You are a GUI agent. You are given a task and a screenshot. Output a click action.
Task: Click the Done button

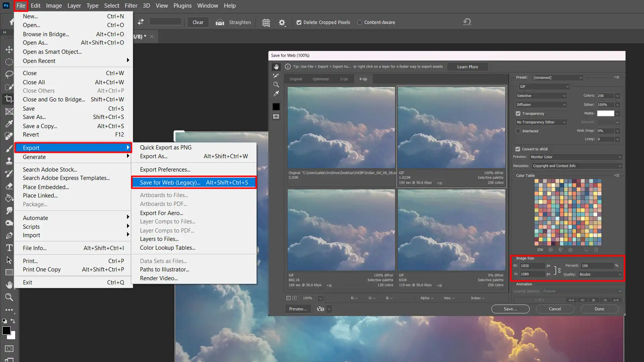[599, 309]
